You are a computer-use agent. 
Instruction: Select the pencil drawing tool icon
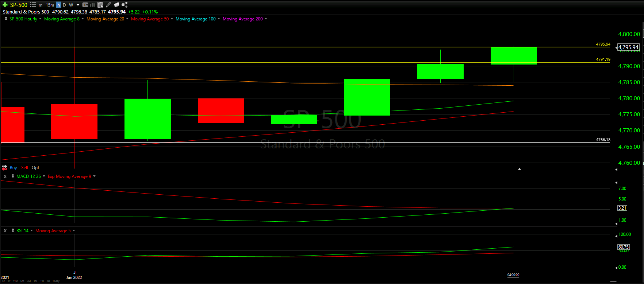(x=108, y=5)
